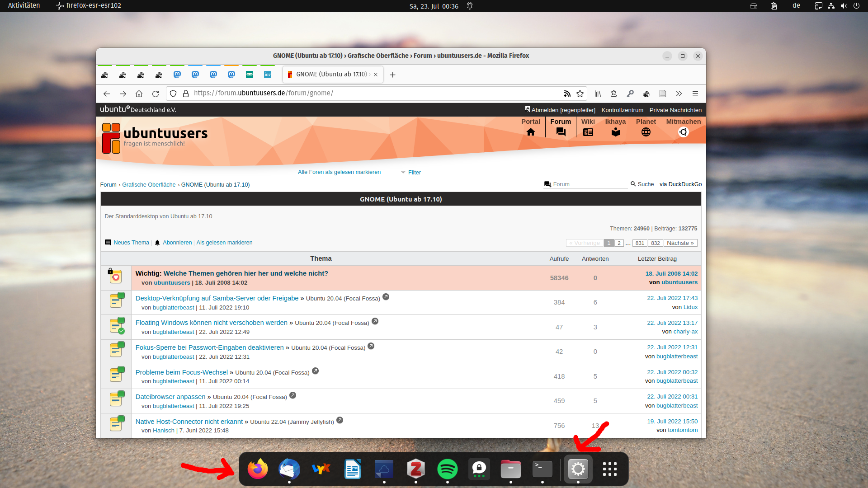
Task: Click the Firefox home button
Action: click(139, 94)
